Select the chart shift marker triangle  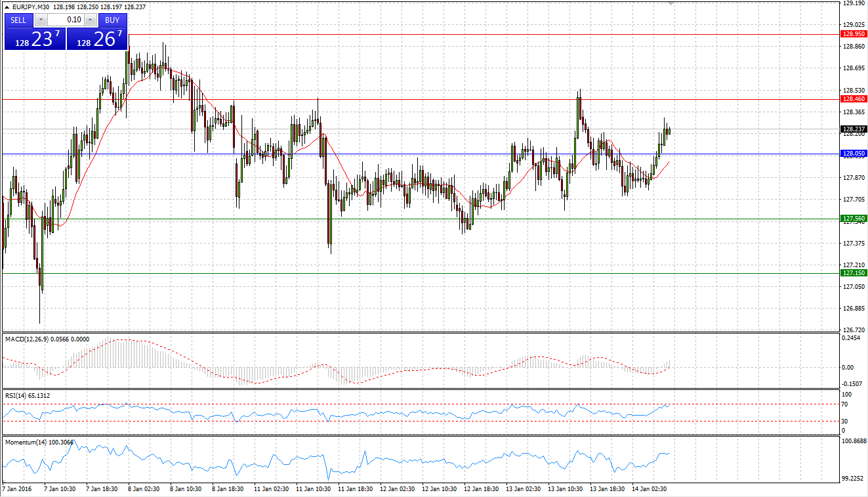(671, 3)
